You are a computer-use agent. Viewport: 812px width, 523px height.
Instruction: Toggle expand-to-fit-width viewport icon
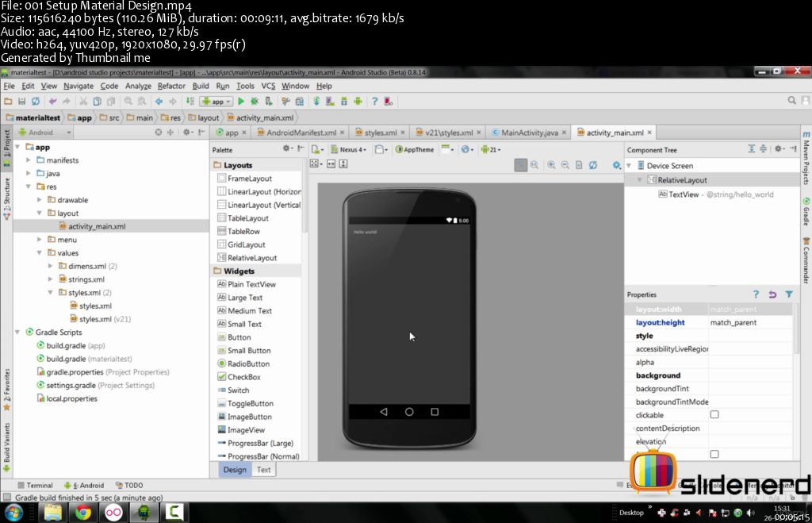331,163
